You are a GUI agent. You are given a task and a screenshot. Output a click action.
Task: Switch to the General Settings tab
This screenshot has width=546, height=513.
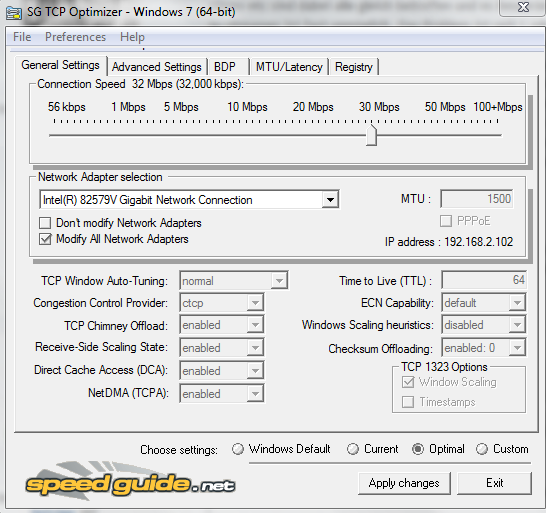(61, 65)
